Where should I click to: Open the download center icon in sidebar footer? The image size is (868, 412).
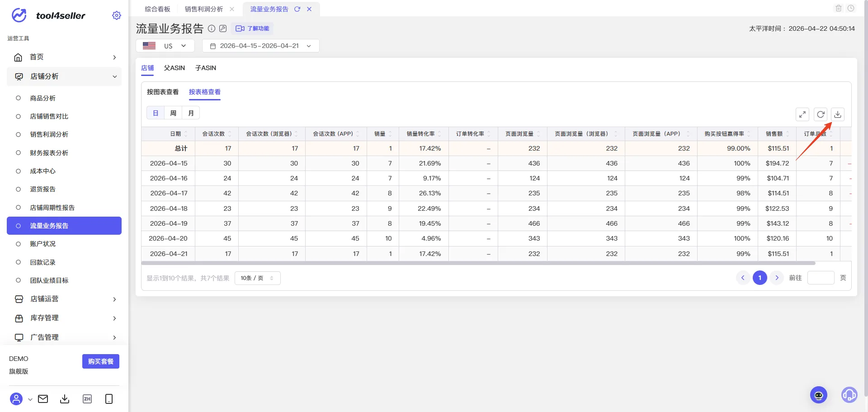pos(65,399)
